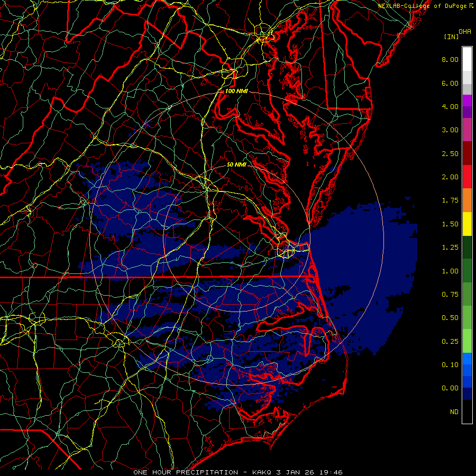Click the magenta 4.00 inch legend swatch
The height and width of the screenshot is (476, 476).
pyautogui.click(x=467, y=100)
